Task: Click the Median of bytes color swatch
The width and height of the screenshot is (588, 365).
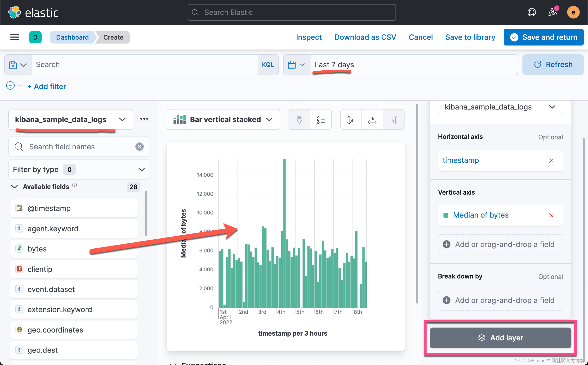Action: [445, 215]
